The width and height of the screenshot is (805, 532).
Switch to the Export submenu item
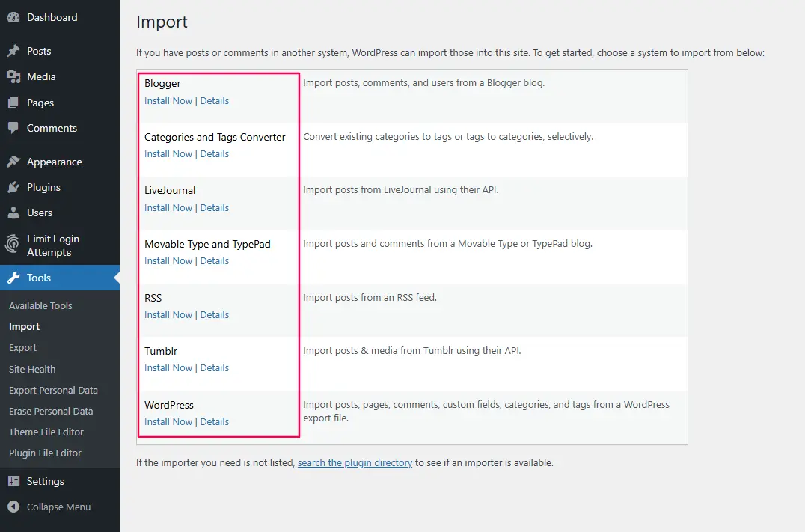(23, 347)
